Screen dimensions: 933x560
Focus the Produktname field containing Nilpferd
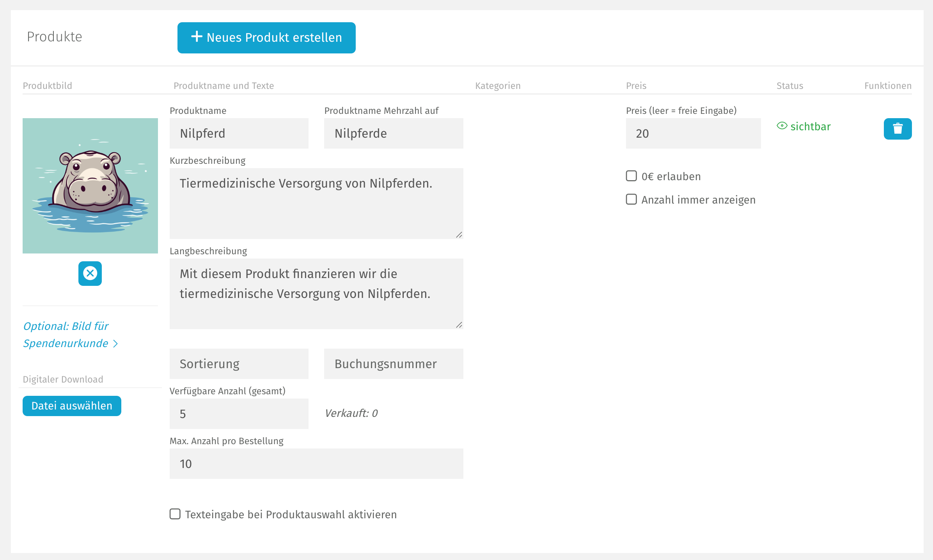pyautogui.click(x=239, y=133)
